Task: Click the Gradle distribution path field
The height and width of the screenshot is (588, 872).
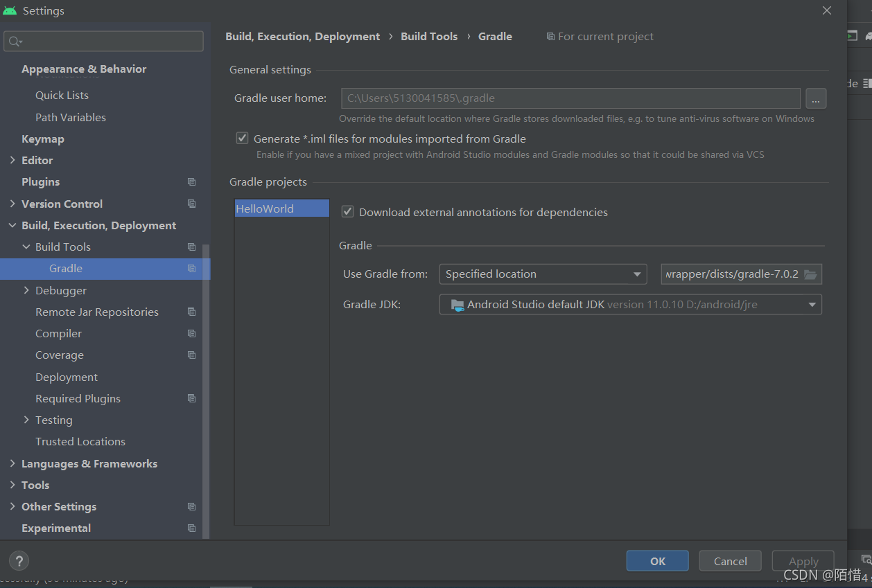Action: click(x=742, y=274)
